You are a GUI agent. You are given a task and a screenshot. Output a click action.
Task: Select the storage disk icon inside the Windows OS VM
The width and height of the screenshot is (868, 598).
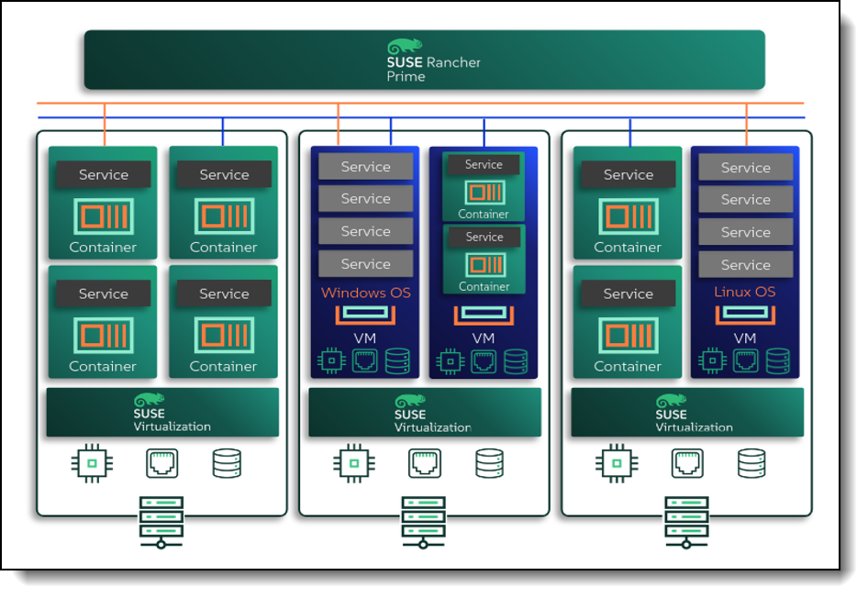[x=397, y=360]
